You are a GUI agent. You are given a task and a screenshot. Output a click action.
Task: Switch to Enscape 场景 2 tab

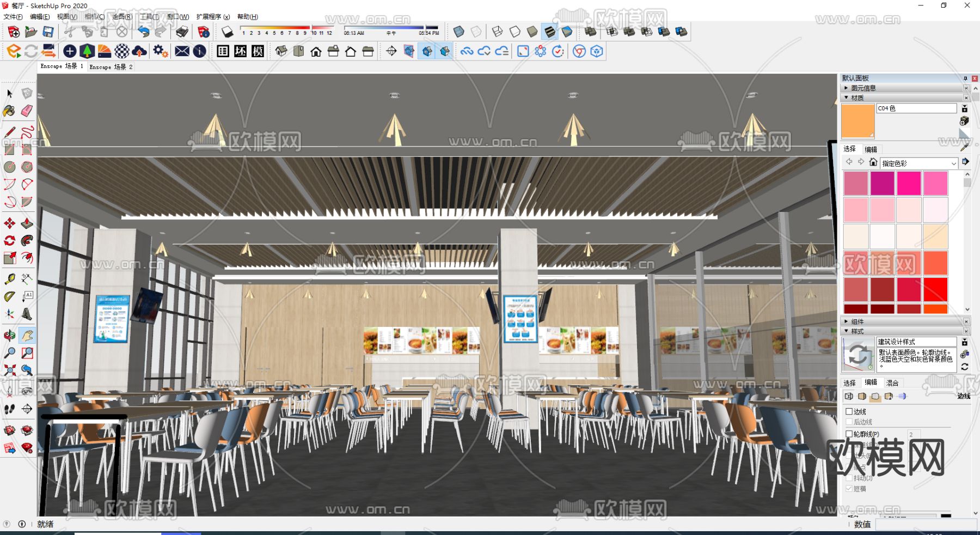[x=111, y=67]
